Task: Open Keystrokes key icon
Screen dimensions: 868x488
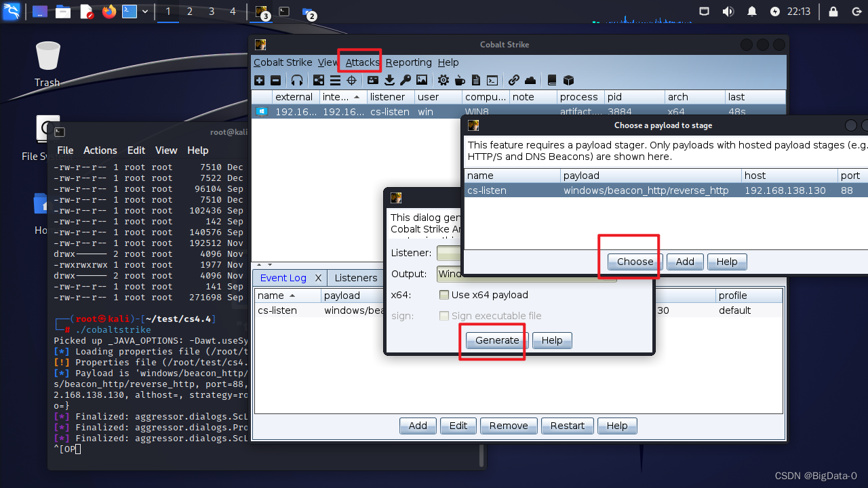Action: (x=406, y=80)
